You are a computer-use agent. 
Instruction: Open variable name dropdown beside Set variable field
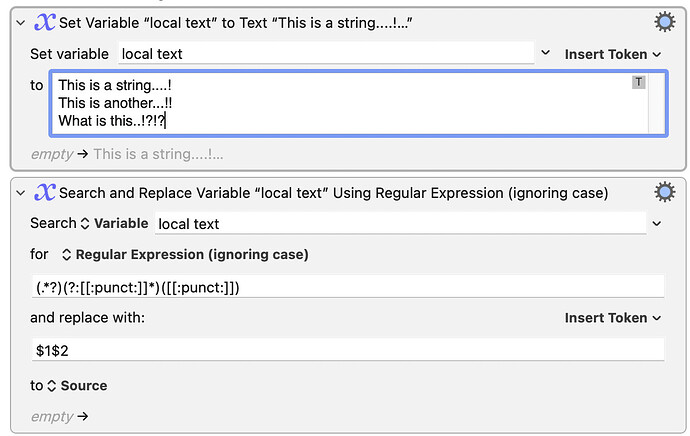[x=545, y=53]
